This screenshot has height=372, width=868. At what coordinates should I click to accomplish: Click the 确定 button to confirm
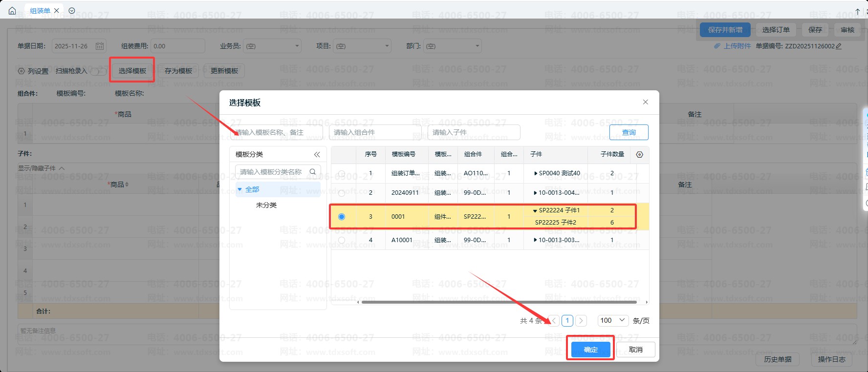click(591, 350)
